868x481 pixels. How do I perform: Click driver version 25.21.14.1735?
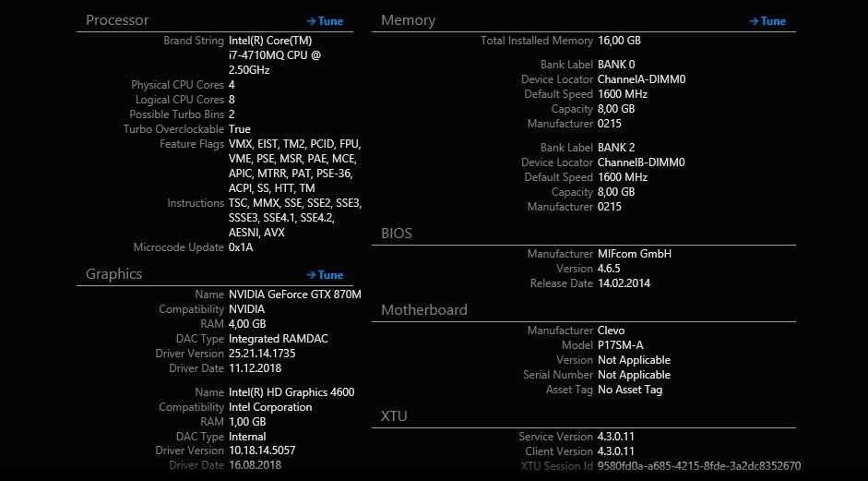[x=262, y=353]
